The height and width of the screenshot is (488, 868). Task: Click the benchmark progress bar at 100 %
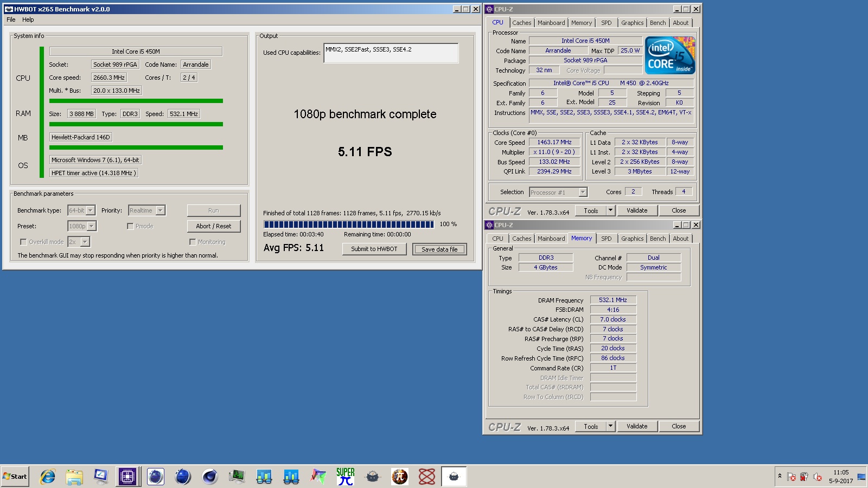pos(349,224)
